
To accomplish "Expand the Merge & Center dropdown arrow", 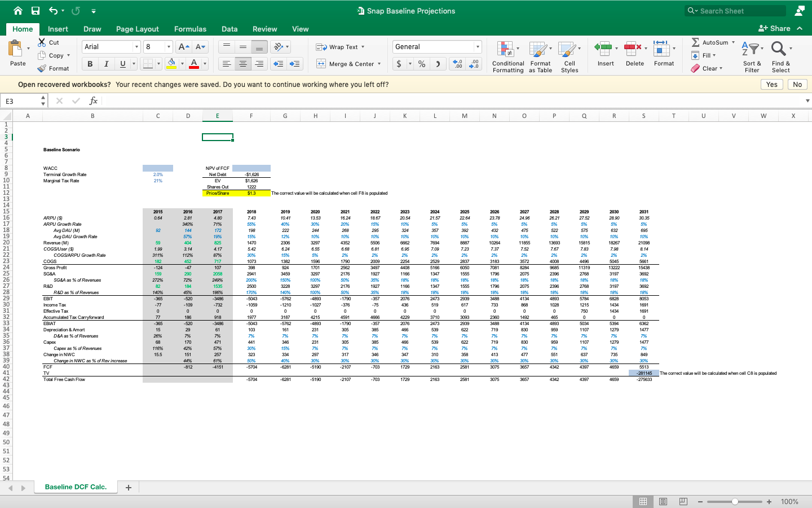I will click(379, 64).
